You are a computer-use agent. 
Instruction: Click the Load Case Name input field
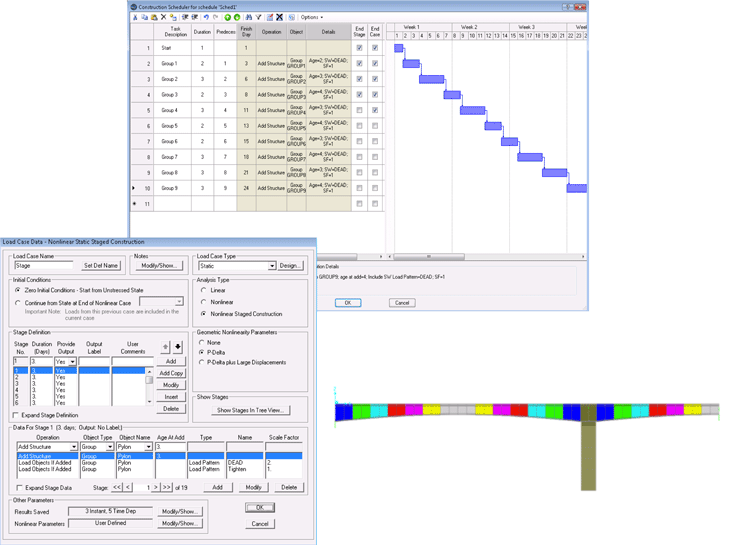45,266
